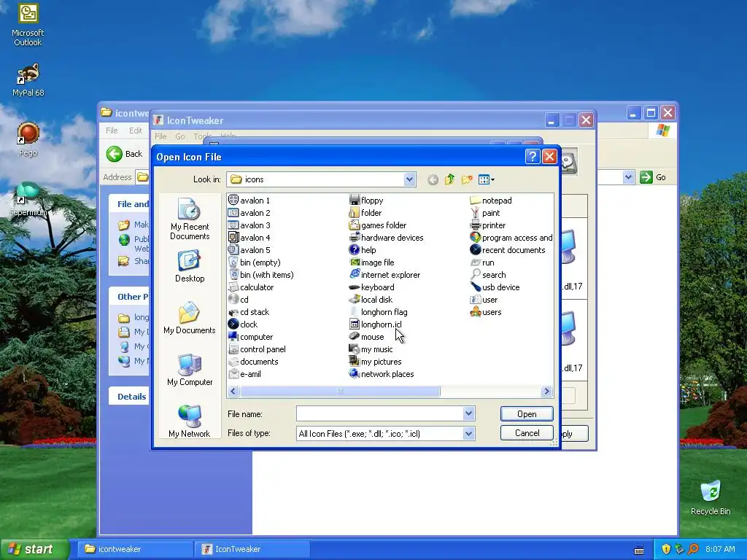Select the bin (empty) icon file
This screenshot has height=560, width=747.
coord(255,262)
